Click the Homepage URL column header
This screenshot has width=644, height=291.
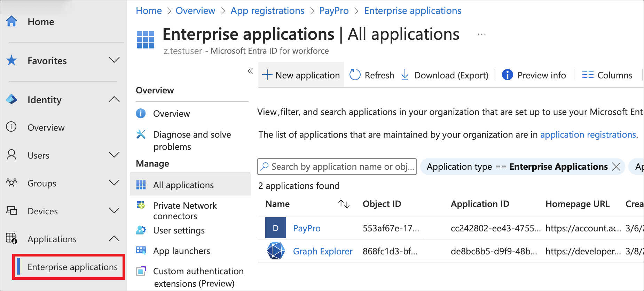tap(578, 204)
